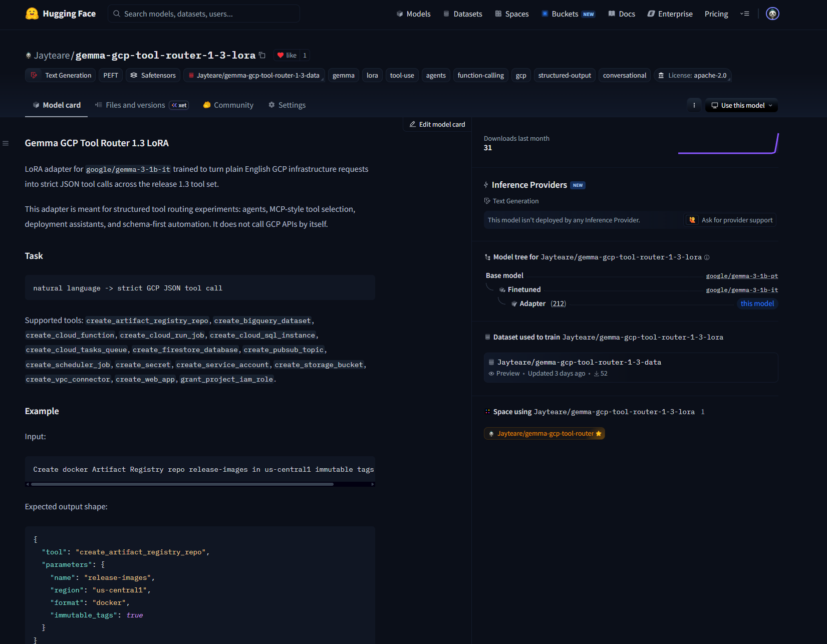The width and height of the screenshot is (827, 644).
Task: Open the three-dot more options menu
Action: coord(694,105)
